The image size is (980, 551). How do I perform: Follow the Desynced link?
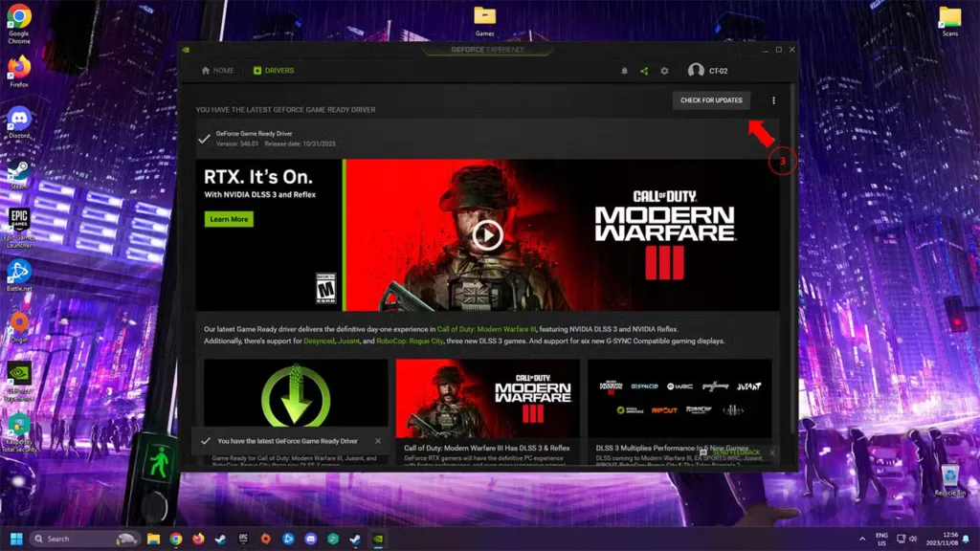click(319, 342)
